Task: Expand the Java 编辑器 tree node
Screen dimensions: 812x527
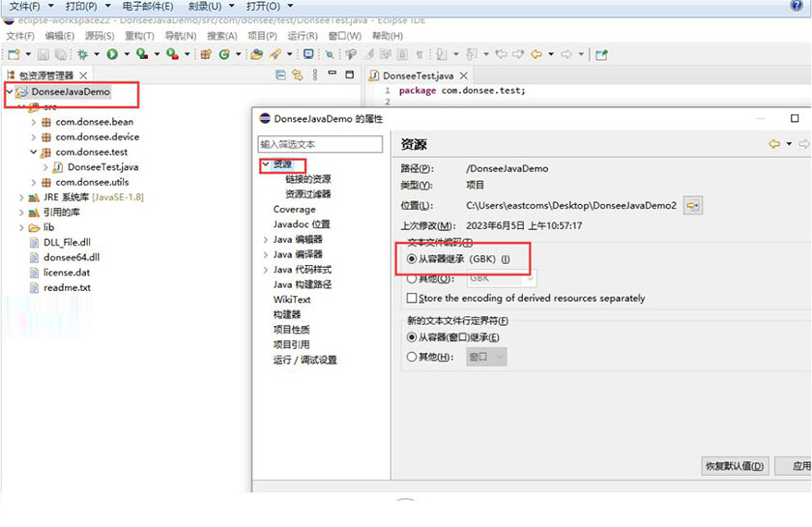Action: (x=266, y=239)
